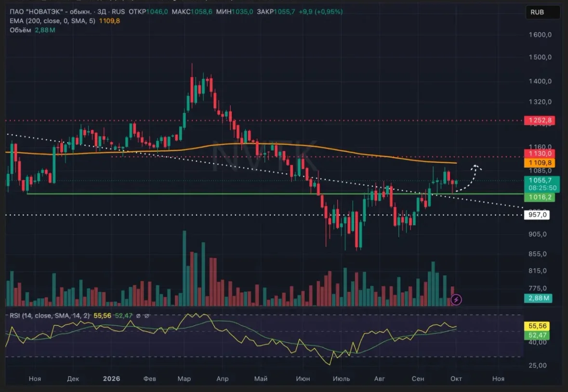Click the 2,88 M value beside Объём legend
This screenshot has width=568, height=392.
[x=45, y=30]
